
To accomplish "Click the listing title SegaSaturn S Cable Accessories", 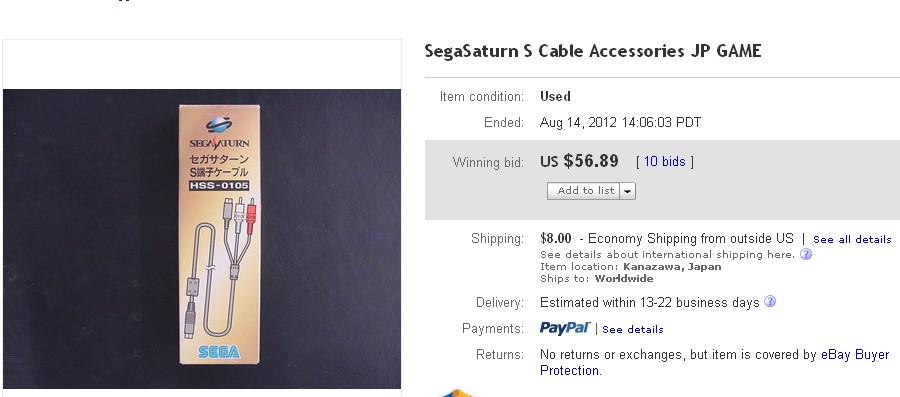I will tap(593, 51).
